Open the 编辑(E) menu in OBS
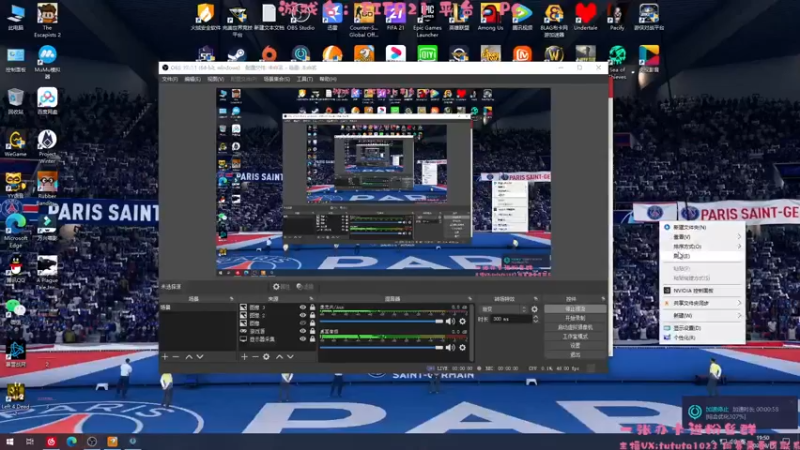800x450 pixels. click(x=192, y=79)
